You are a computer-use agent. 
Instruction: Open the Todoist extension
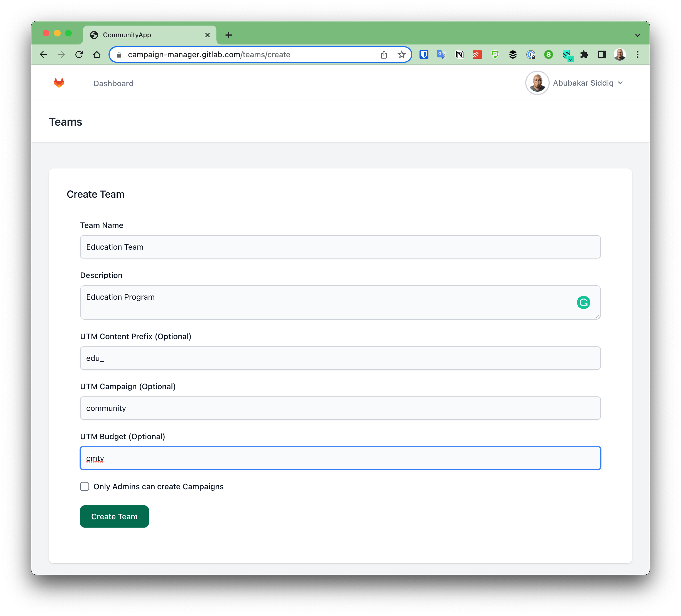coord(477,54)
